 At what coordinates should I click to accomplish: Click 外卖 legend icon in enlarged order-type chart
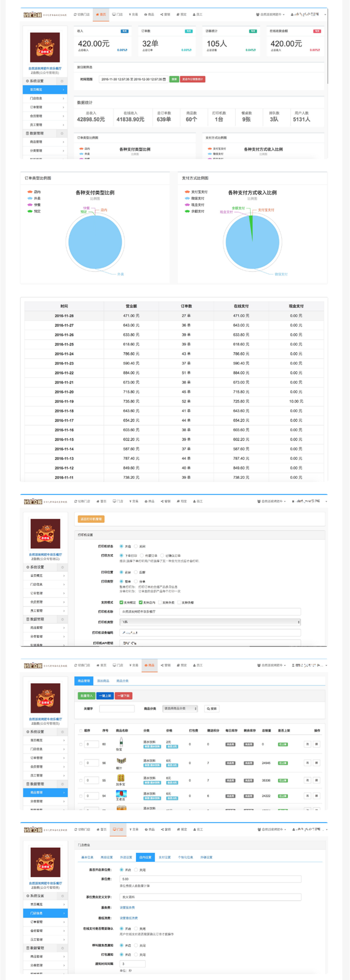(30, 198)
